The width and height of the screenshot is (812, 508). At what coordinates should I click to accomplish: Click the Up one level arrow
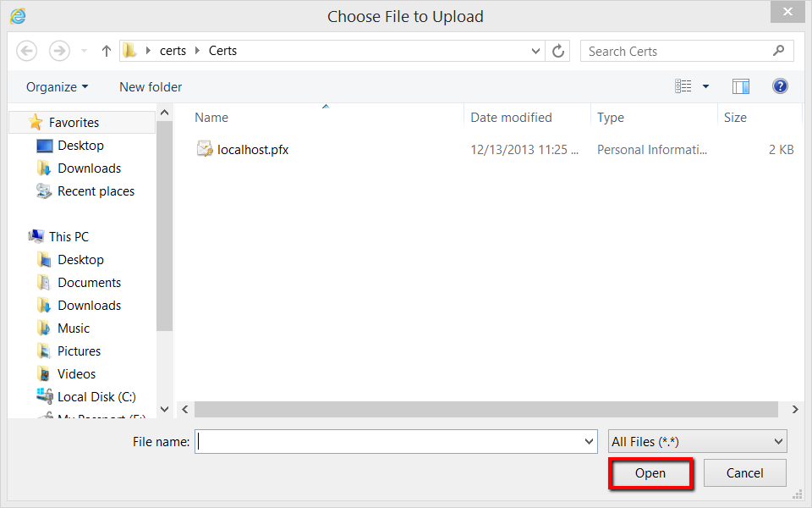tap(107, 51)
